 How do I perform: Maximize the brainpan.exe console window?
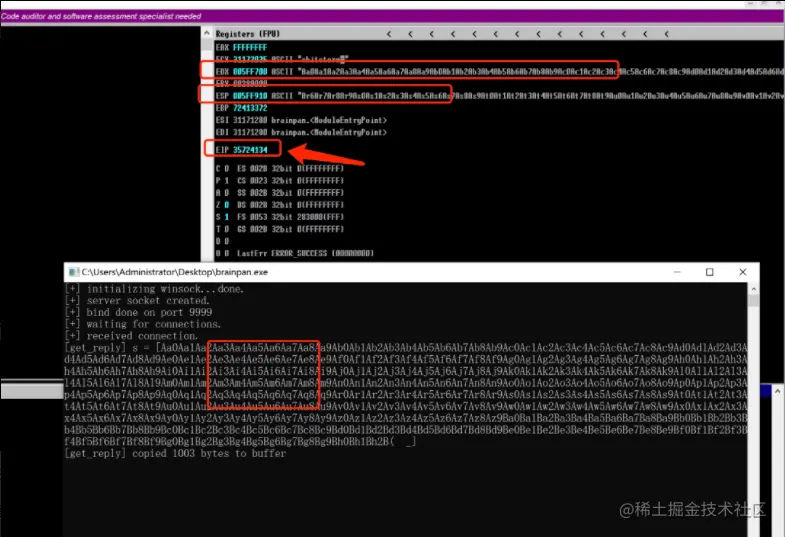pyautogui.click(x=709, y=272)
